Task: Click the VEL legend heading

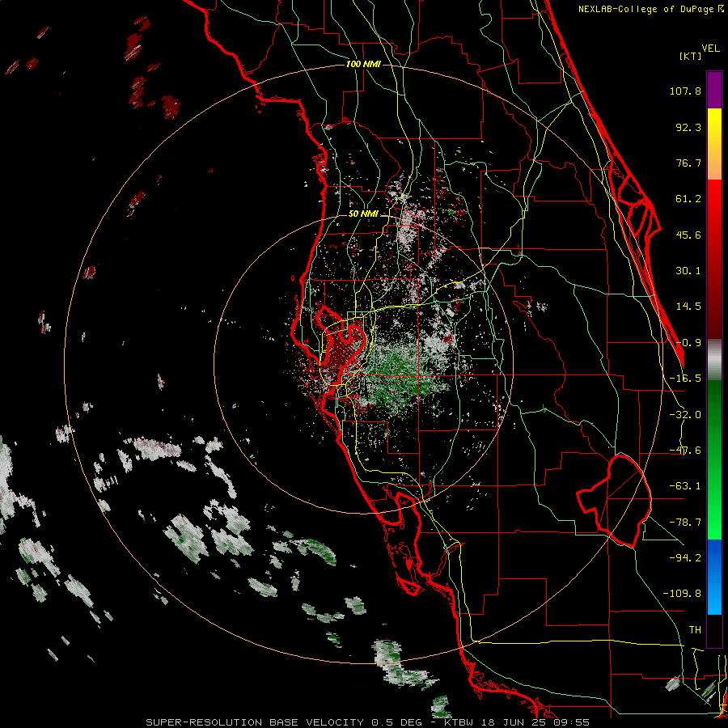Action: click(x=710, y=49)
